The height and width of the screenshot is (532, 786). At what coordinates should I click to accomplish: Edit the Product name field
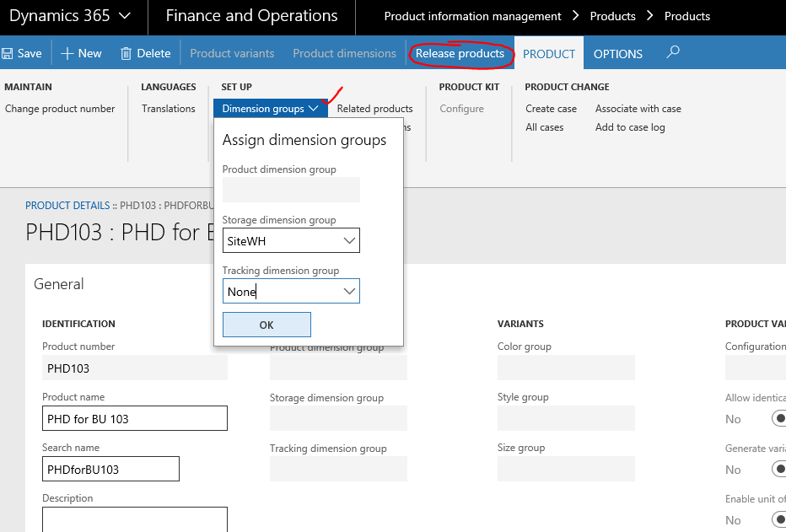tap(135, 418)
